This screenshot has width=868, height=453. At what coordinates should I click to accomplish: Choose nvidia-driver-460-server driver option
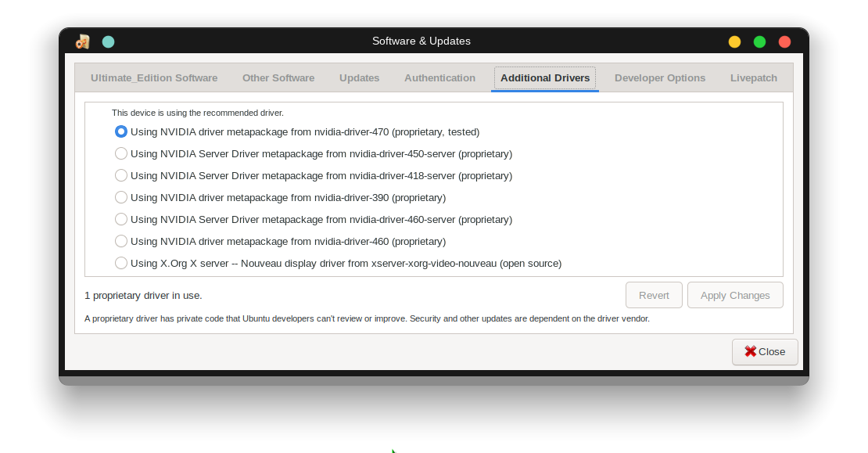point(121,219)
